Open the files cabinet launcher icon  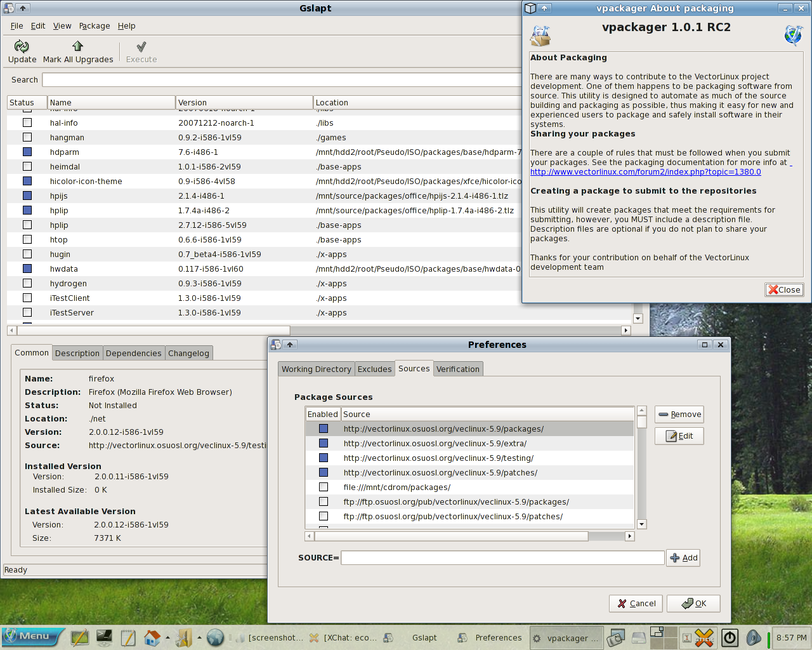[x=184, y=637]
